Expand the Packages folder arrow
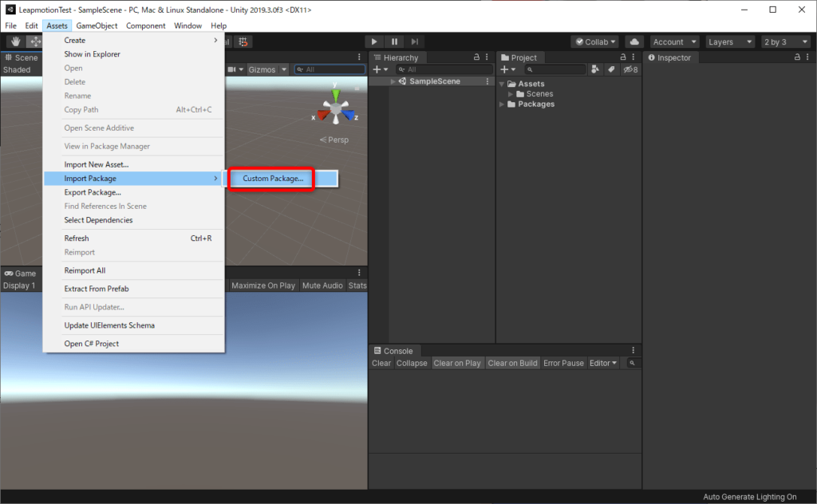 point(502,104)
